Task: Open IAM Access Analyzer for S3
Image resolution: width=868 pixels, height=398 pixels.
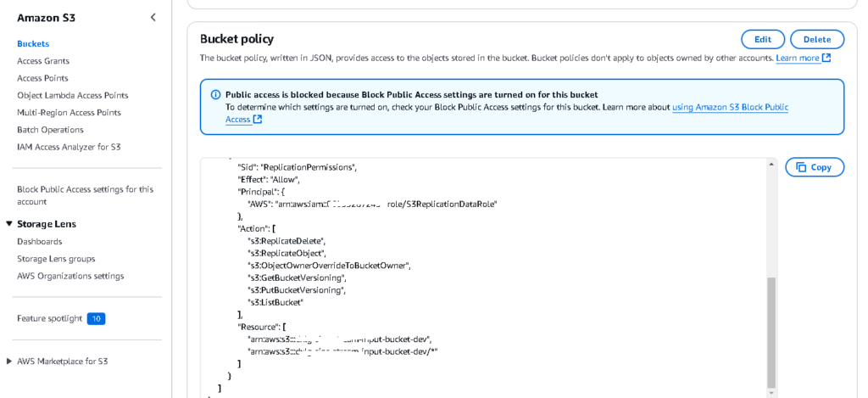Action: click(69, 147)
